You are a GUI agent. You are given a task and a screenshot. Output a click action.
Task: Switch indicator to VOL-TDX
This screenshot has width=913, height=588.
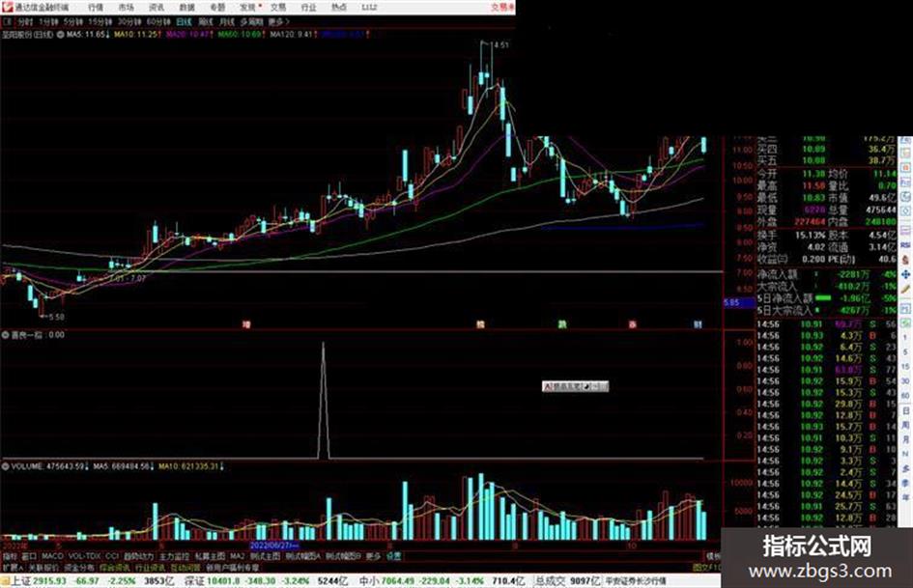click(x=84, y=556)
